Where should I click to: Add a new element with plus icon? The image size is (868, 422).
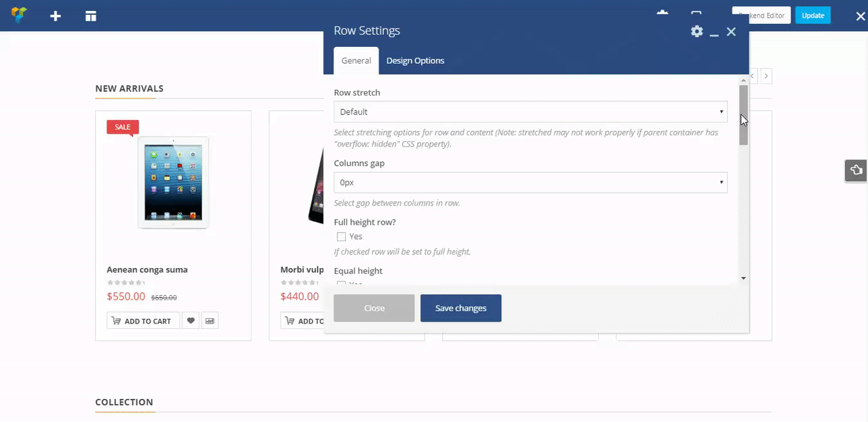(x=56, y=16)
